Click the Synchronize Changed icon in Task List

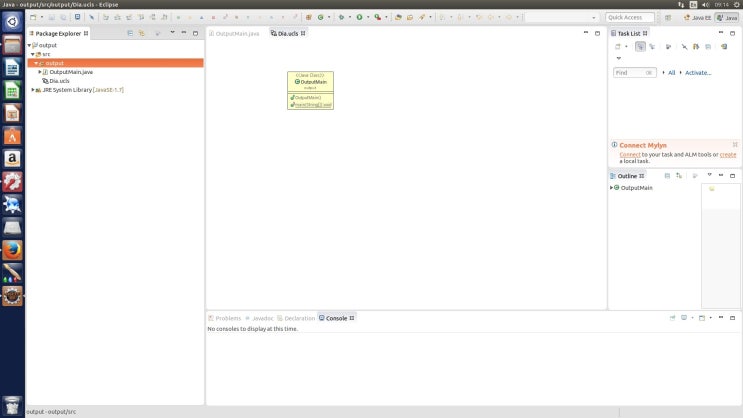point(696,46)
